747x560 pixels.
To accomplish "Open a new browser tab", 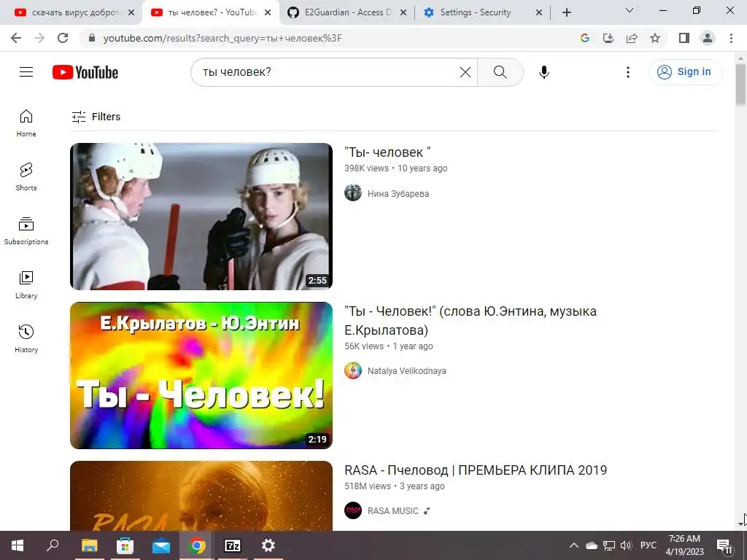I will click(x=566, y=13).
